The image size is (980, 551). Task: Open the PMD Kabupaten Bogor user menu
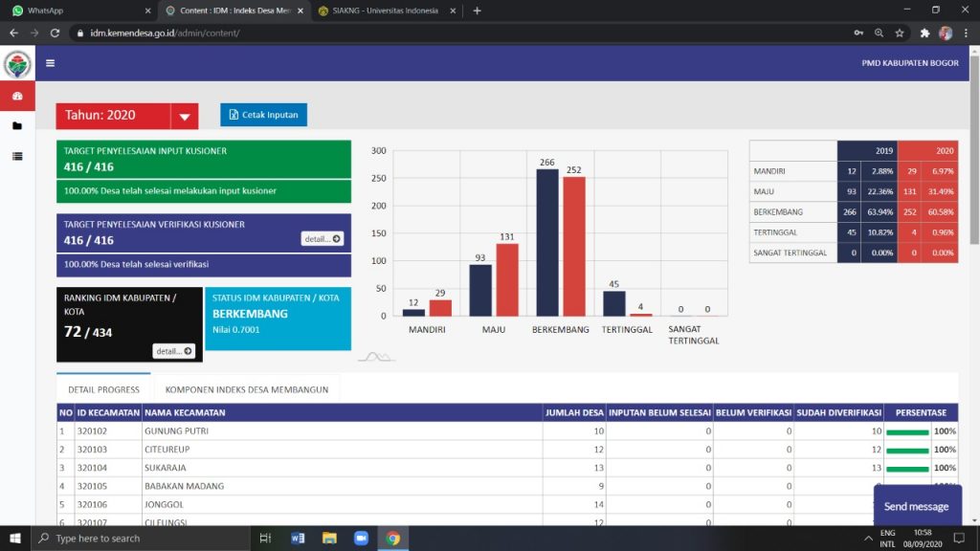[909, 64]
